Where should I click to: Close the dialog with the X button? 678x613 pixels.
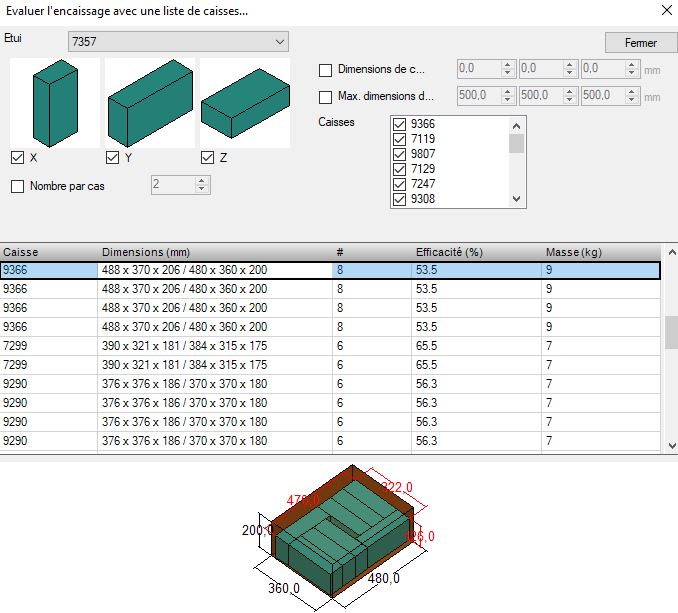tap(667, 10)
